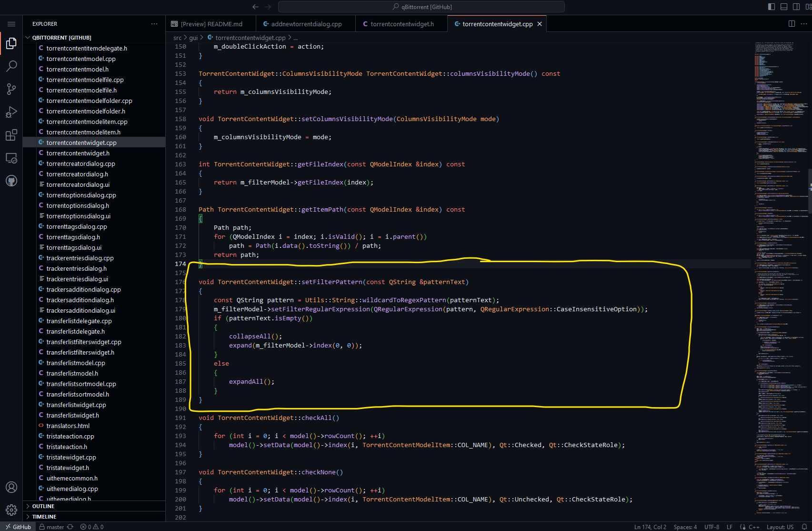This screenshot has width=812, height=531.
Task: Open transferlistsortmodel.h file
Action: [x=78, y=394]
